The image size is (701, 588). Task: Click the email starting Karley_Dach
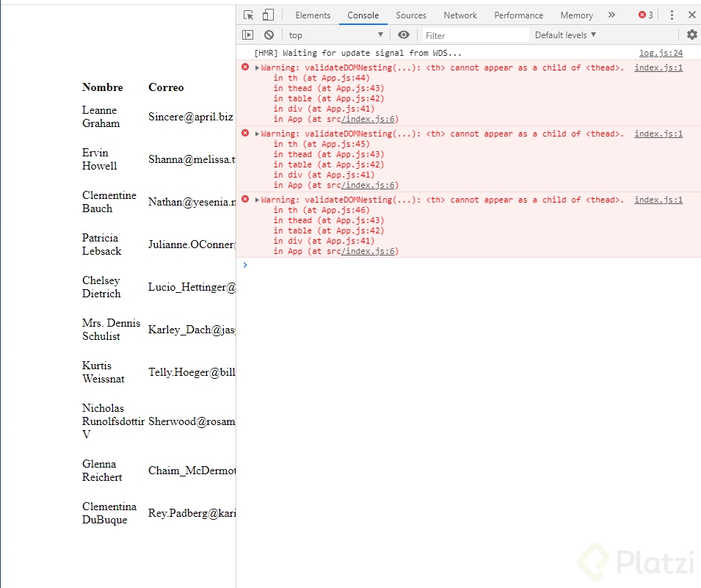pyautogui.click(x=192, y=330)
